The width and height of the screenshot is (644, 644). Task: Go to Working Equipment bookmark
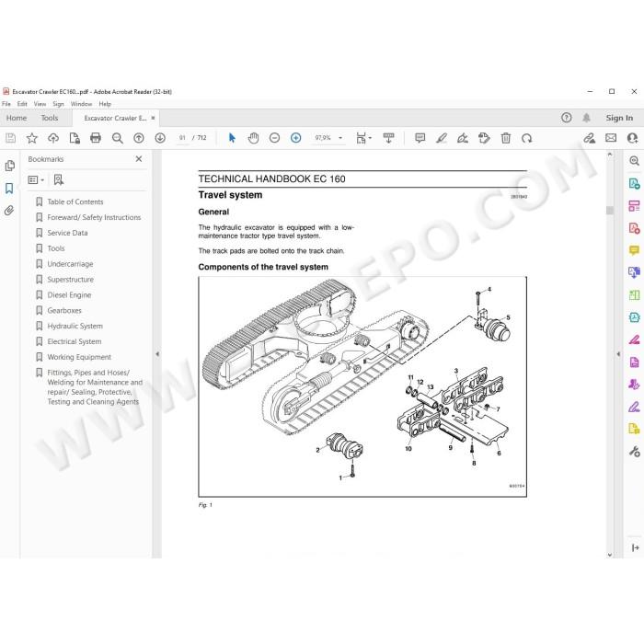pos(79,357)
